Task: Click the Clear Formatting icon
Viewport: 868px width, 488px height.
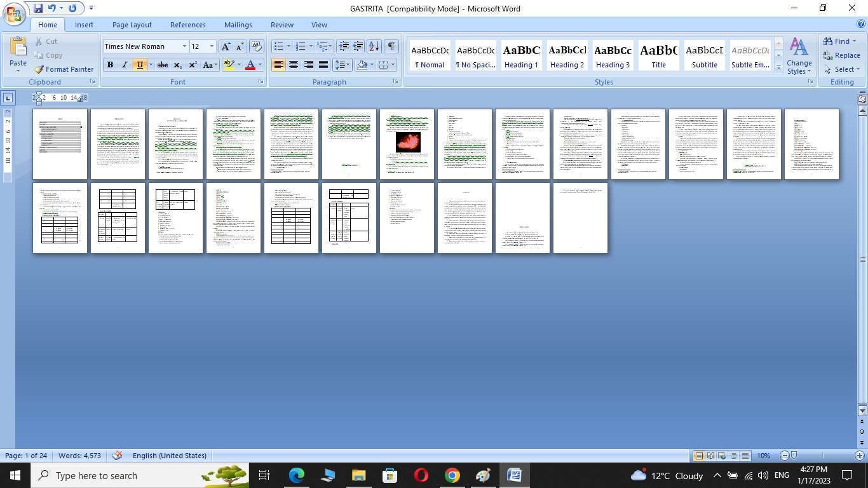Action: click(x=257, y=46)
